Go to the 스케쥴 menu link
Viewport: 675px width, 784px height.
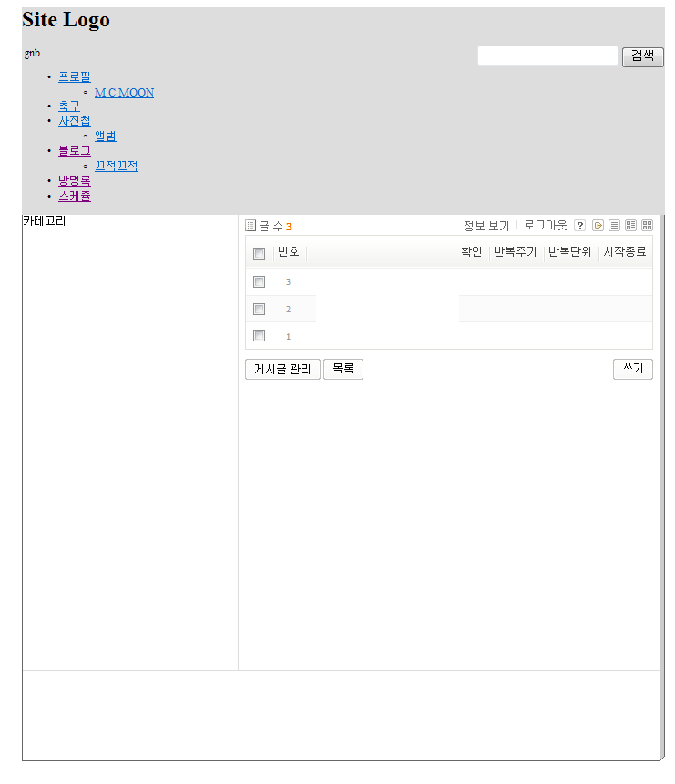pyautogui.click(x=75, y=196)
